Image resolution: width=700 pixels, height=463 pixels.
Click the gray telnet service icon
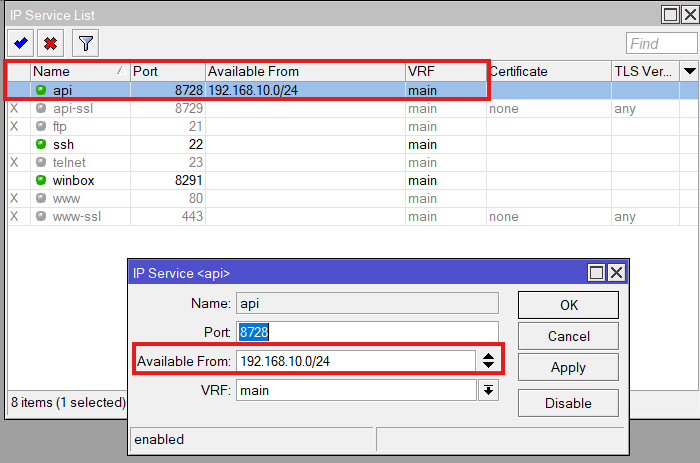41,163
